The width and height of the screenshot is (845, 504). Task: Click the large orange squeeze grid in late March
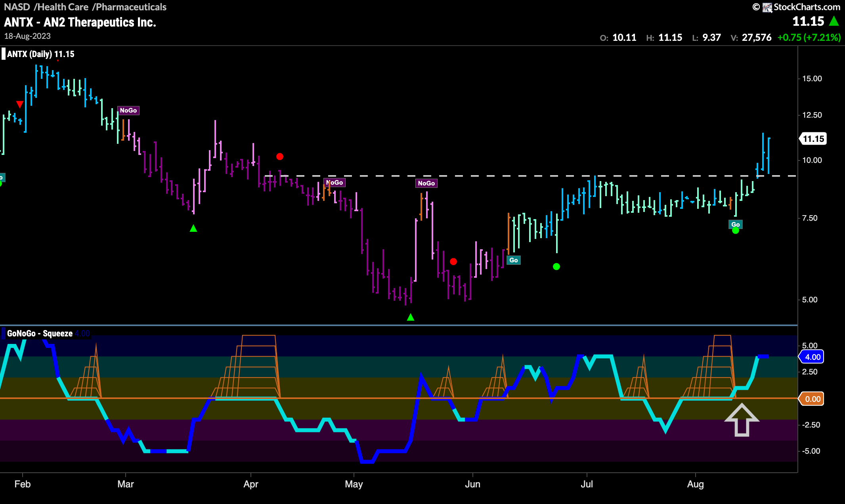pyautogui.click(x=246, y=367)
